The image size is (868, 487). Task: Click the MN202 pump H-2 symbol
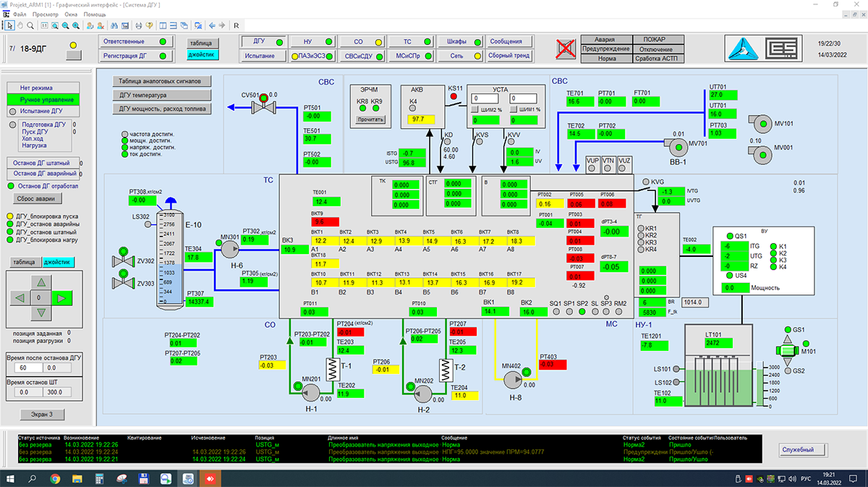click(x=424, y=392)
